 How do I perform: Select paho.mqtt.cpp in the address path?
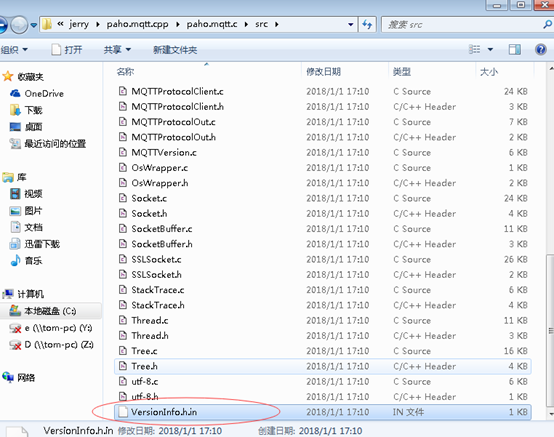click(137, 24)
